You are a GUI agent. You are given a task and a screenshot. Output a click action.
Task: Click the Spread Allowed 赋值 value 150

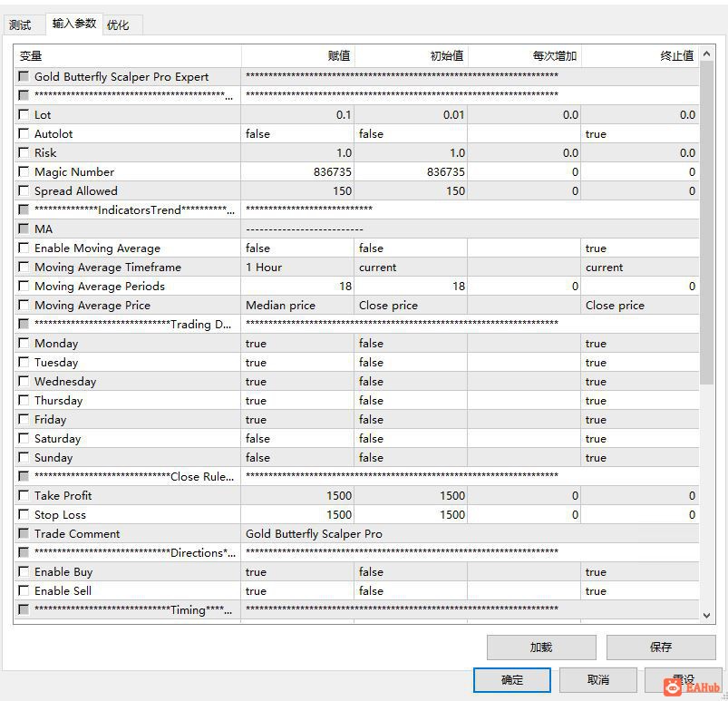click(x=297, y=191)
